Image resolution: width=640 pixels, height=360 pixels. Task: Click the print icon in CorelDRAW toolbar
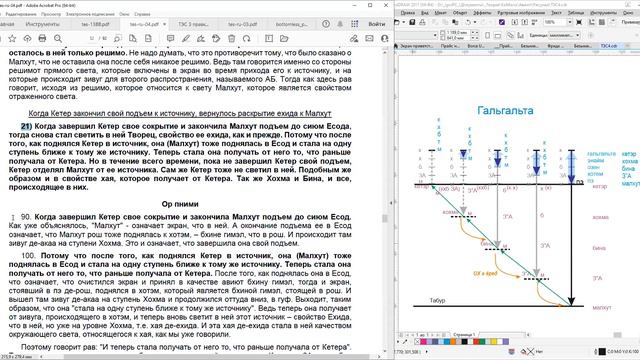click(422, 22)
